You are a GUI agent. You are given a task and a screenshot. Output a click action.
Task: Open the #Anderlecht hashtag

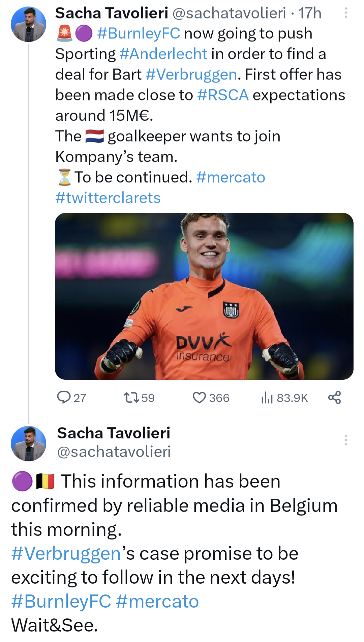pyautogui.click(x=163, y=54)
